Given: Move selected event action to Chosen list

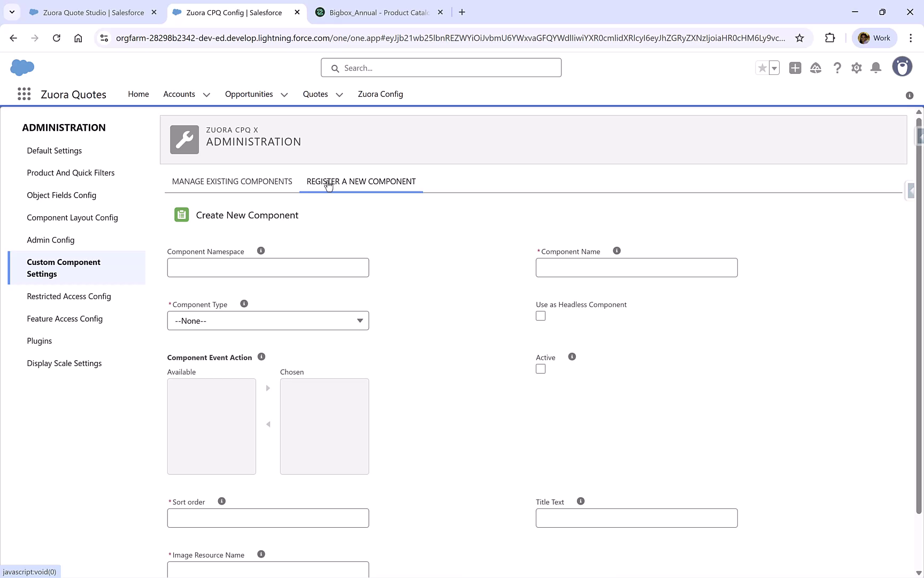Looking at the screenshot, I should tap(267, 388).
